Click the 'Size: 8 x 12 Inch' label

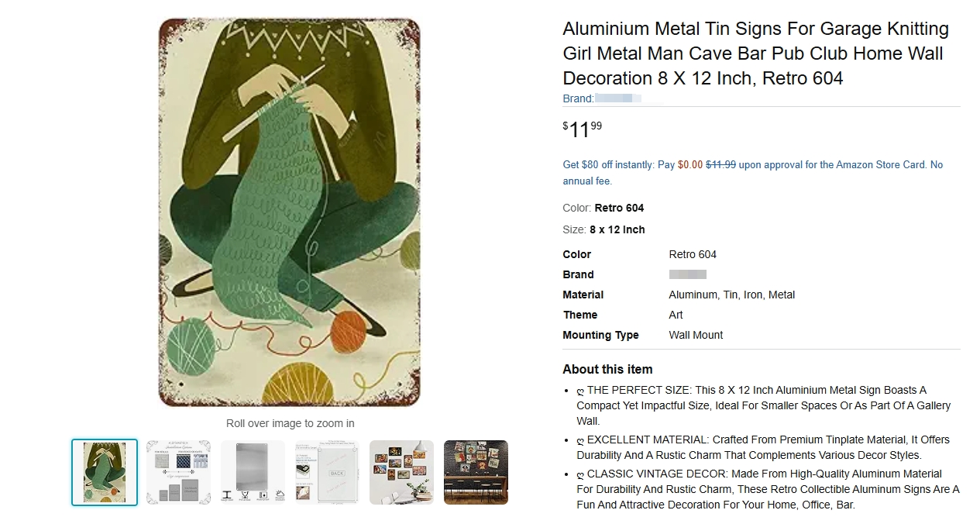pos(603,229)
